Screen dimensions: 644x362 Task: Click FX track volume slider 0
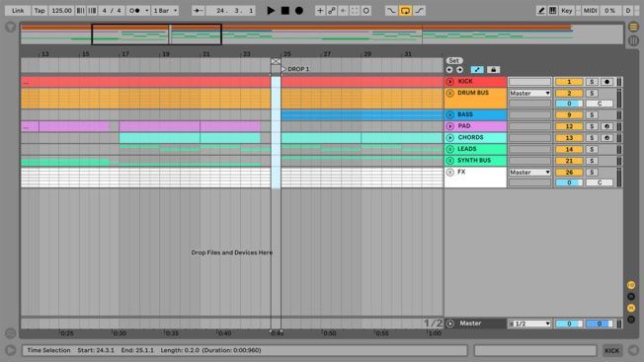tap(569, 182)
